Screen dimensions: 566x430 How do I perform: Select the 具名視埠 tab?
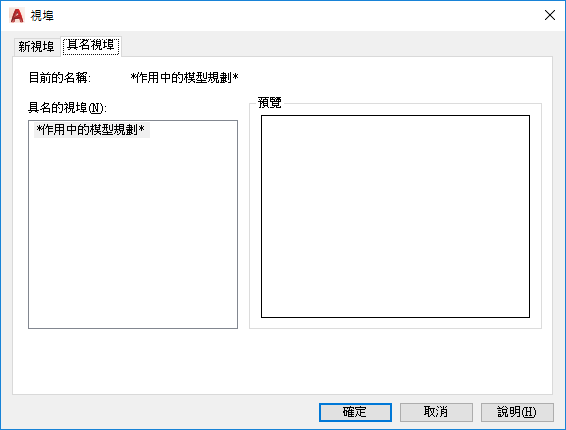point(91,45)
